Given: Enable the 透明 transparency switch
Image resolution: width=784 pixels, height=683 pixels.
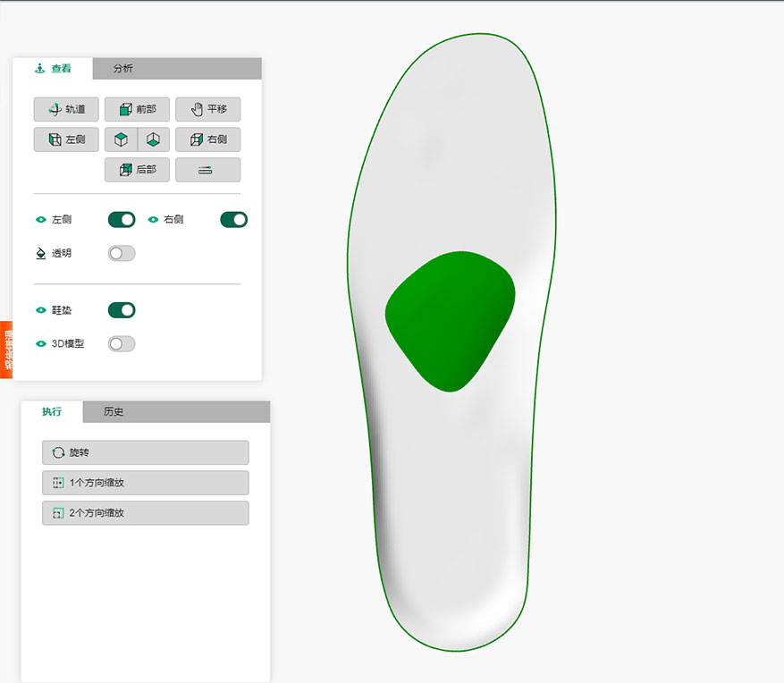Looking at the screenshot, I should point(122,254).
